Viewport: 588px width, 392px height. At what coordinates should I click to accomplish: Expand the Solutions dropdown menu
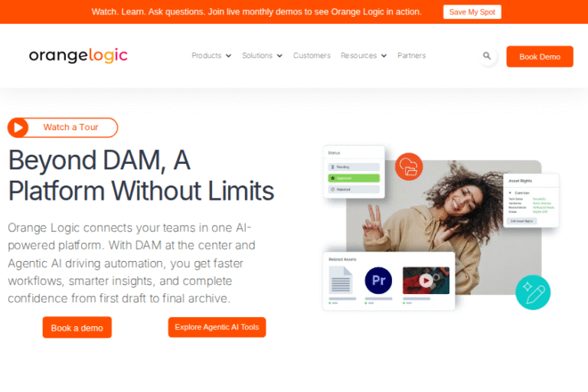point(262,56)
